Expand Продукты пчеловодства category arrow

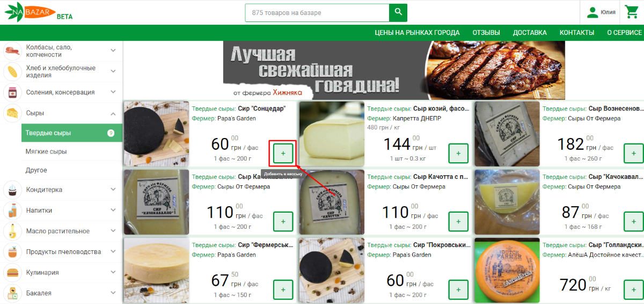(x=113, y=251)
